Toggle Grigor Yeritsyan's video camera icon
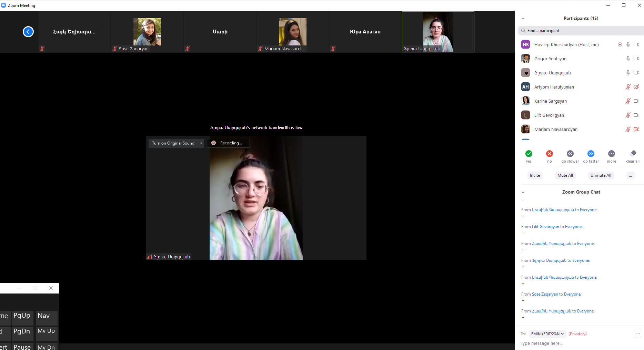The image size is (644, 350). (x=636, y=59)
